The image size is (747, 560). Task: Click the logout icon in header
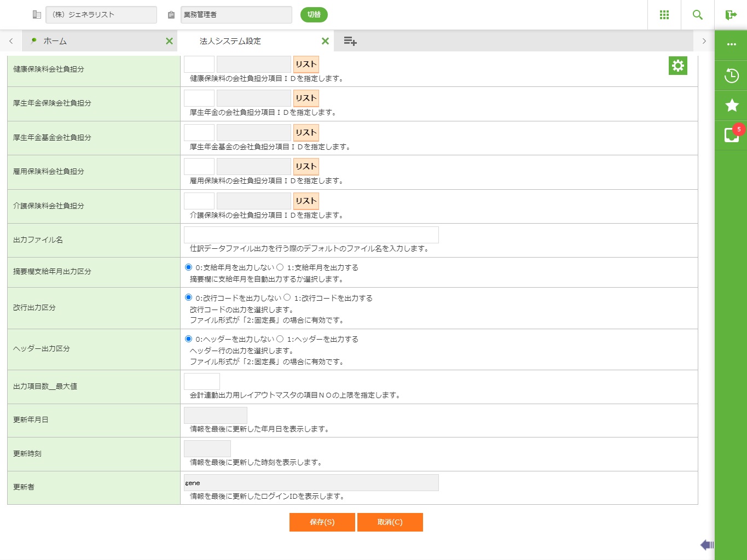click(x=731, y=15)
